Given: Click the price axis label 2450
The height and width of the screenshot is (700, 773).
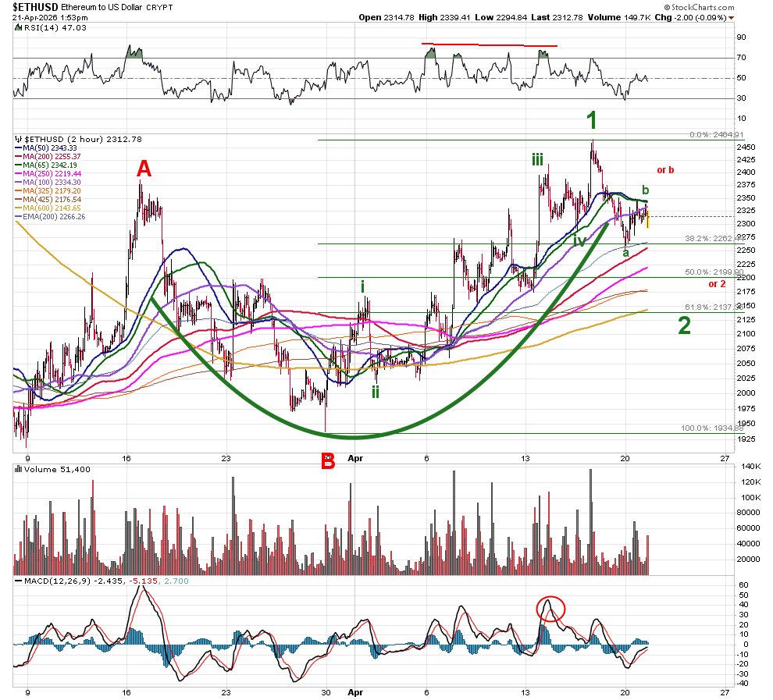Looking at the screenshot, I should point(746,147).
